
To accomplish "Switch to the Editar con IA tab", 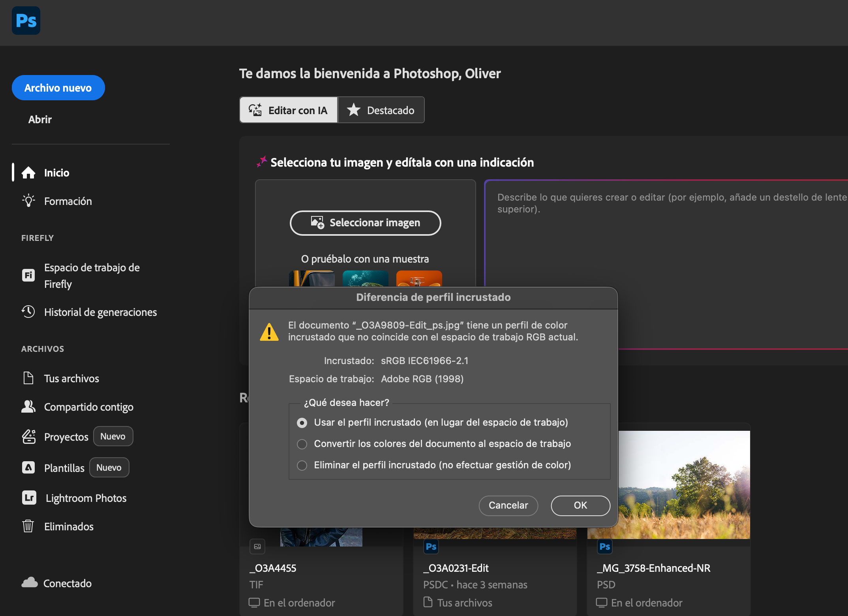I will point(289,110).
